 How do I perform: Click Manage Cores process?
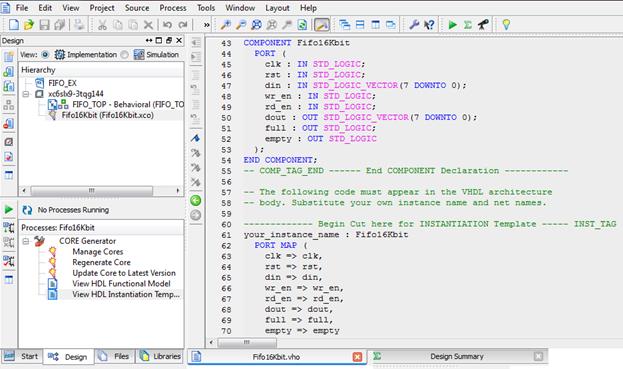(97, 252)
